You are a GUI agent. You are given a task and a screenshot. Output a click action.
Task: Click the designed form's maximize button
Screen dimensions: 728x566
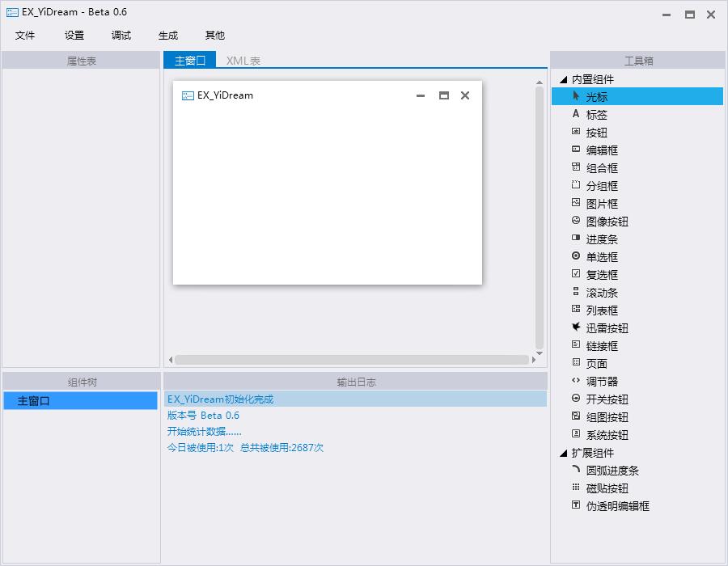click(x=444, y=95)
